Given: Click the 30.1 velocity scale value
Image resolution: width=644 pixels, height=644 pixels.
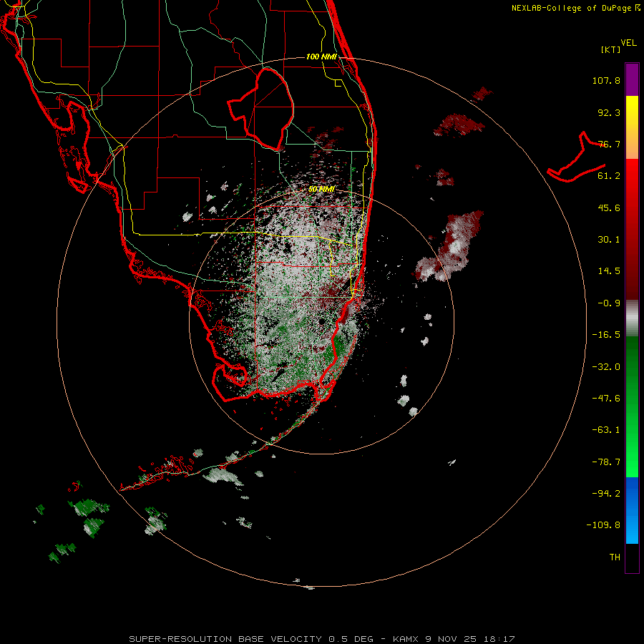Looking at the screenshot, I should pyautogui.click(x=609, y=240).
